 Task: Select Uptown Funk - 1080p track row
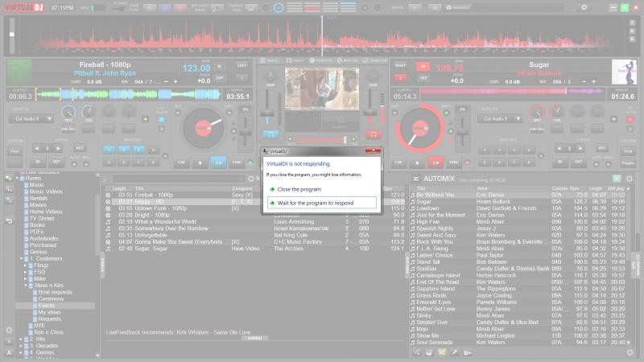(x=254, y=208)
